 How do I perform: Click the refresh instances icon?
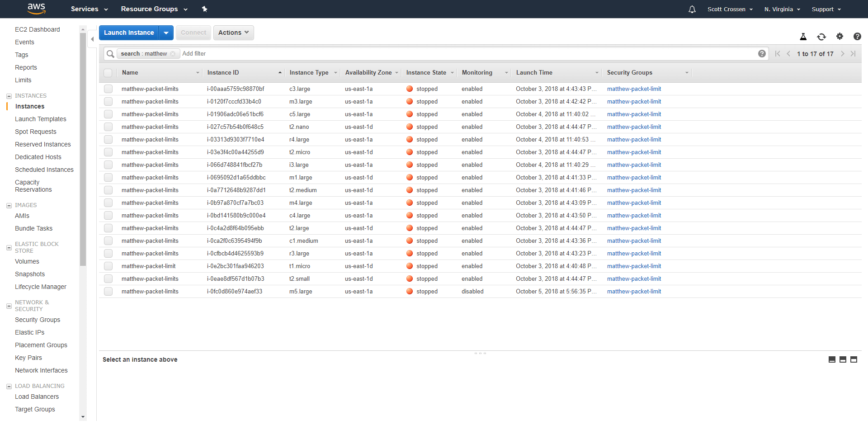[822, 37]
